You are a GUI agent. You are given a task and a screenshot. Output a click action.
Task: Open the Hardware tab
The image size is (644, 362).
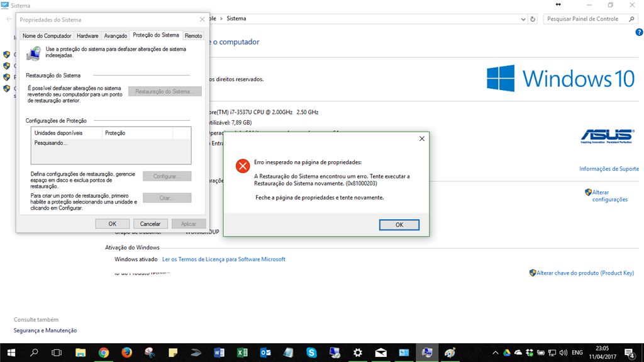87,36
